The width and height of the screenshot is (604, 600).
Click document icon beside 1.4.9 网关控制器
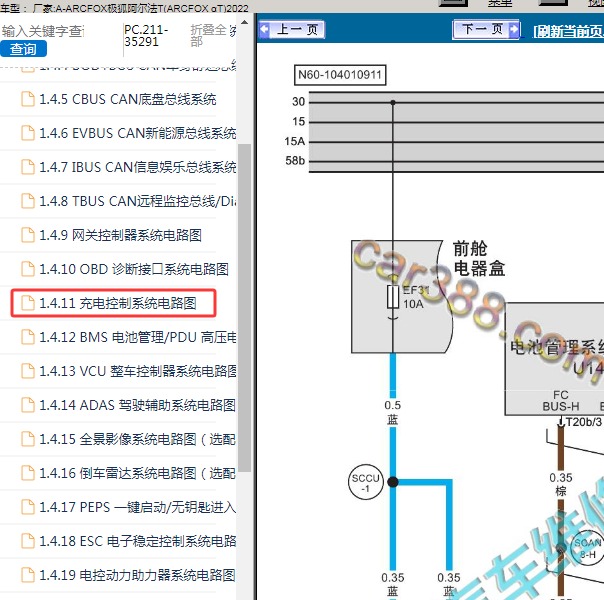(28, 235)
